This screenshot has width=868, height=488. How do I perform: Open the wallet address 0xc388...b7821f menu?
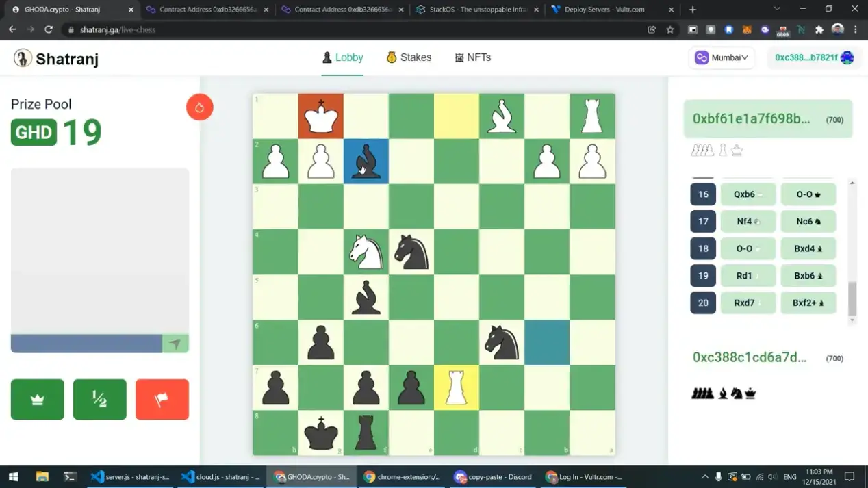[813, 58]
